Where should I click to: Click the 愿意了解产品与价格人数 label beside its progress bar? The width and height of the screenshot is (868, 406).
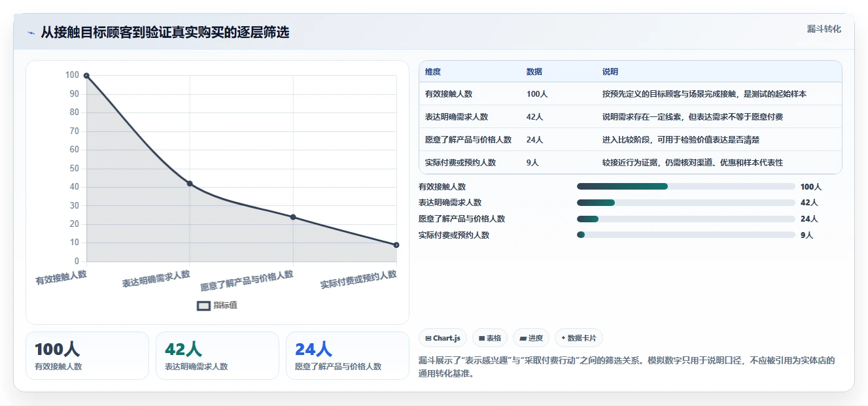(462, 219)
